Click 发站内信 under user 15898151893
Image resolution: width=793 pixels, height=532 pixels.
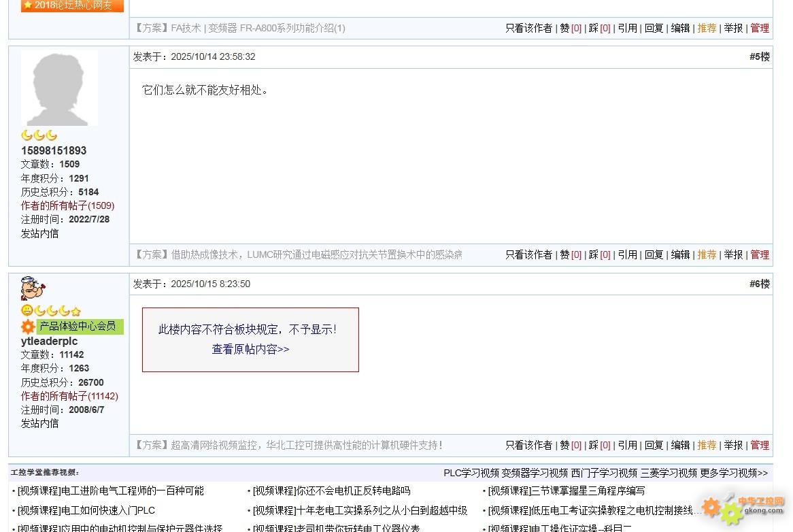[x=39, y=233]
